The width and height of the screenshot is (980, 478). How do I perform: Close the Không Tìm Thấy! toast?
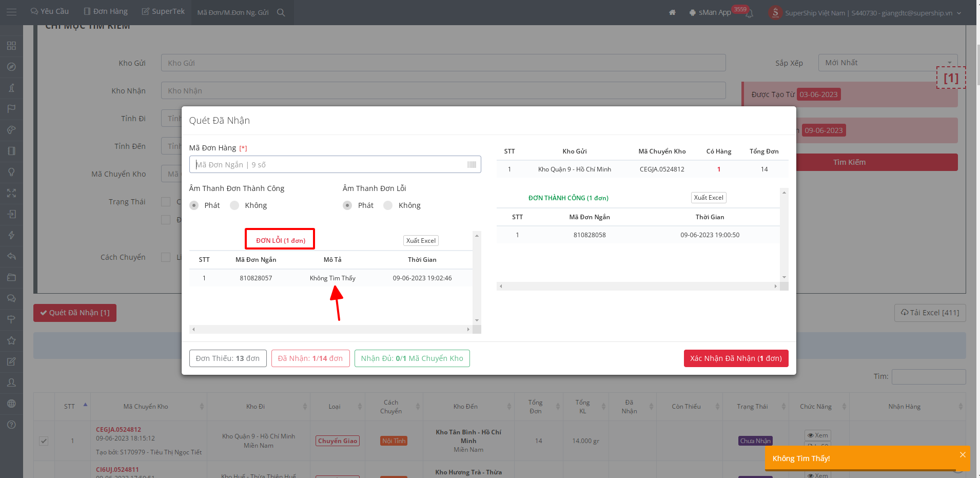coord(963,454)
